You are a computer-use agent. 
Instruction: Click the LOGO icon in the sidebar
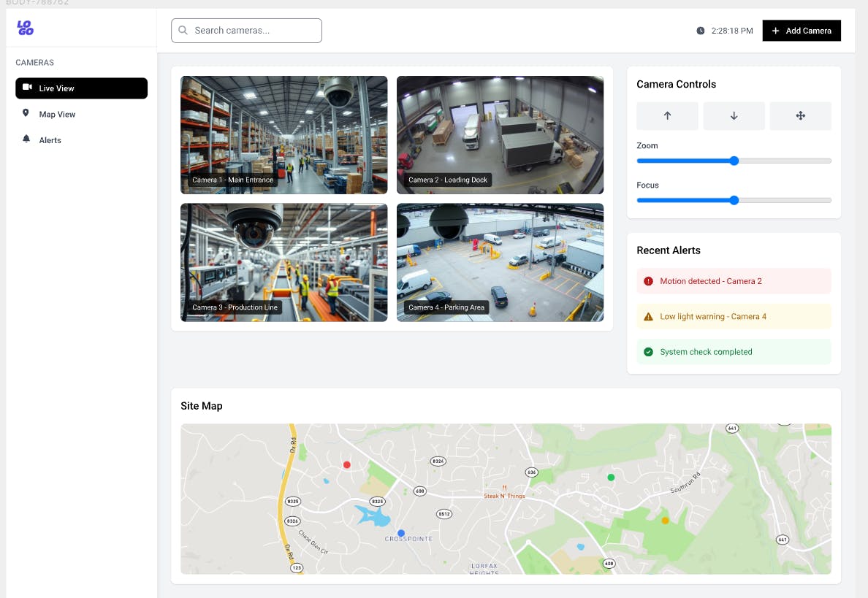25,28
